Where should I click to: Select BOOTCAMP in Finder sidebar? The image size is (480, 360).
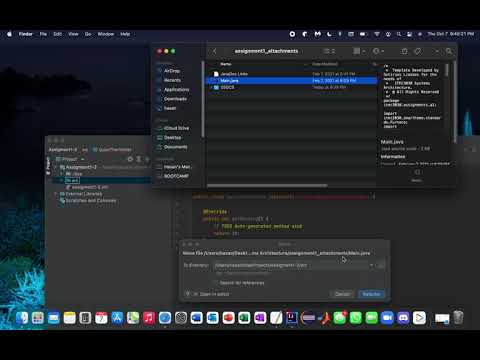click(176, 176)
